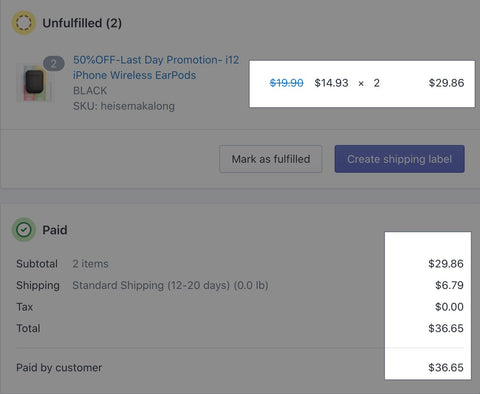Click the BLACK variant label

pos(90,91)
